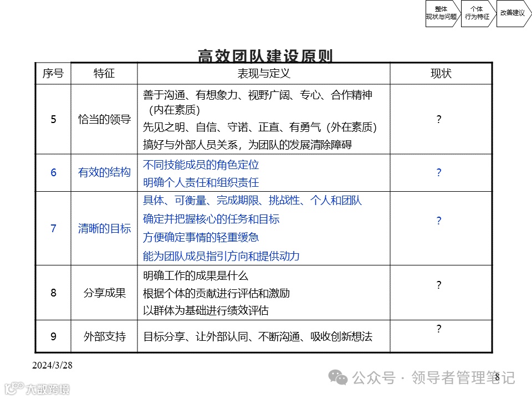Click the line 目标分享、让外部认同、不断沟通
The image size is (532, 399).
pyautogui.click(x=258, y=336)
